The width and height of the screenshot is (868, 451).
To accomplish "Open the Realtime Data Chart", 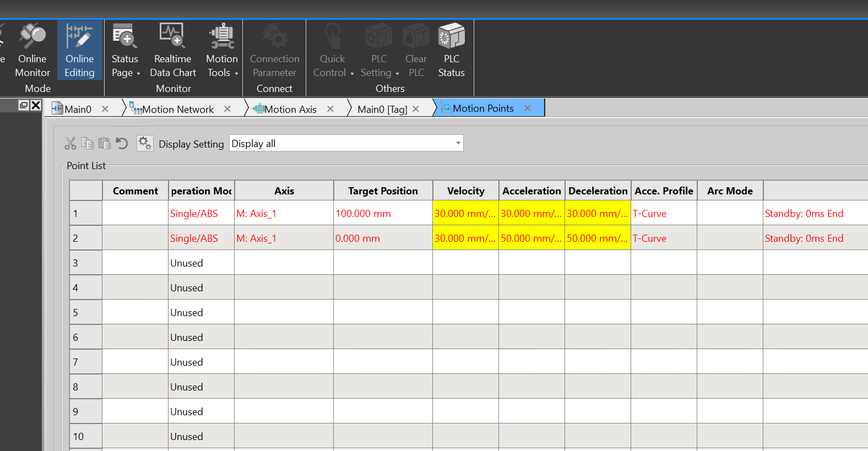I will (172, 51).
